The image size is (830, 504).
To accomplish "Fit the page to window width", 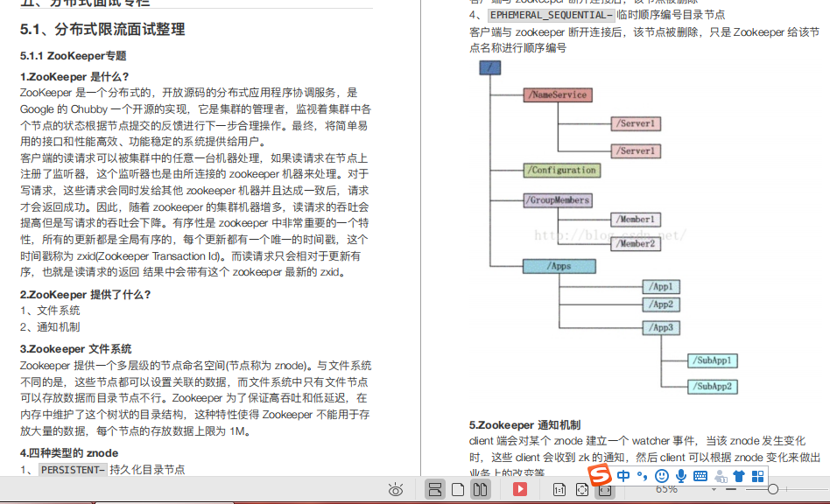I will pyautogui.click(x=605, y=490).
